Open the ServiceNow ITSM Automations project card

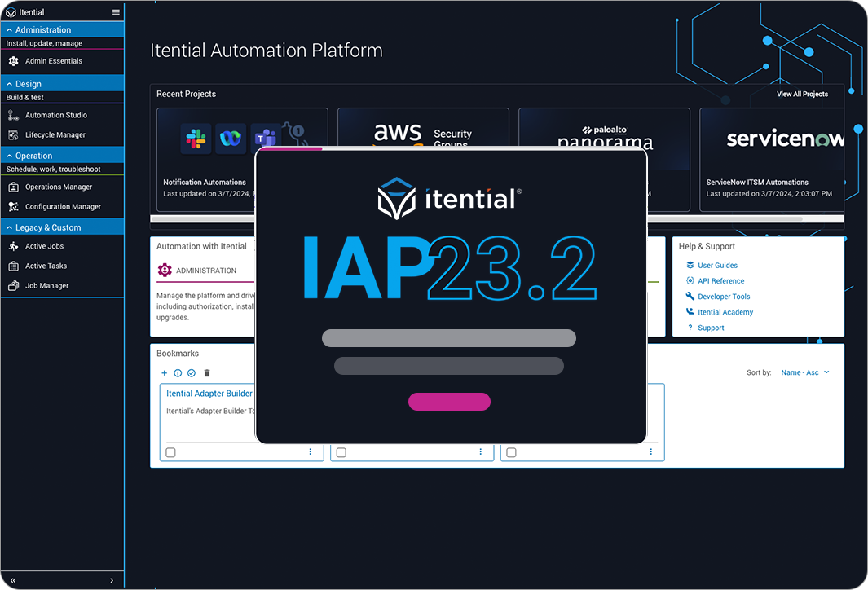point(772,160)
